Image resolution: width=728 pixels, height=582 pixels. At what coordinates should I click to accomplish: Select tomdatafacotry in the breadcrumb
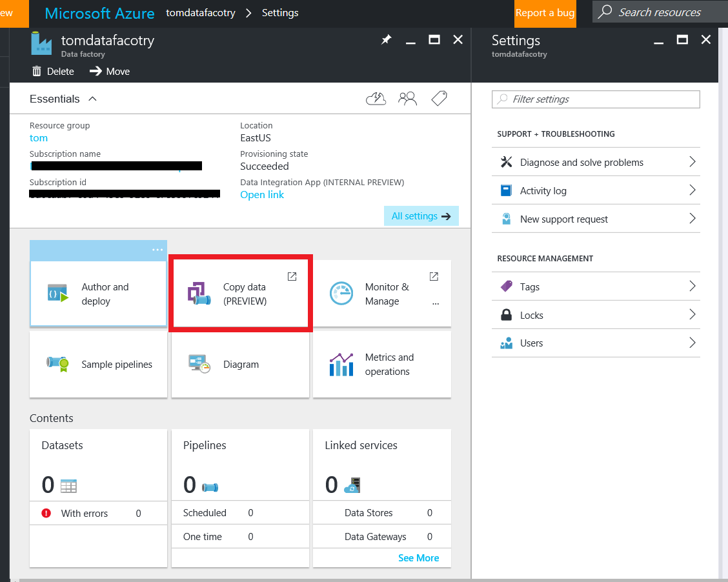pyautogui.click(x=201, y=12)
